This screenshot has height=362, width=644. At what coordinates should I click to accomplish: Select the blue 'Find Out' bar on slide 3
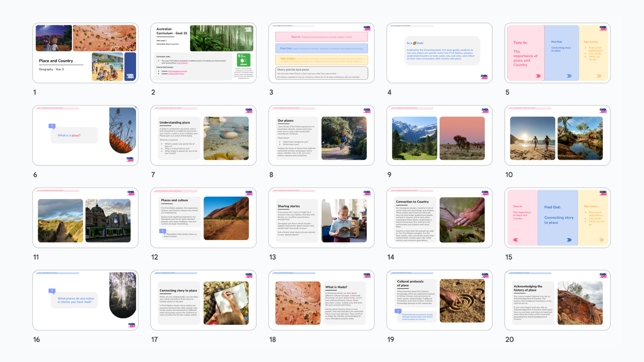click(x=321, y=48)
